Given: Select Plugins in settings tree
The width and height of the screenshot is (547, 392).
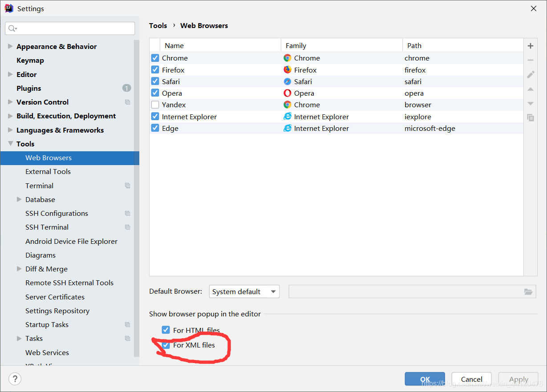Looking at the screenshot, I should [29, 88].
